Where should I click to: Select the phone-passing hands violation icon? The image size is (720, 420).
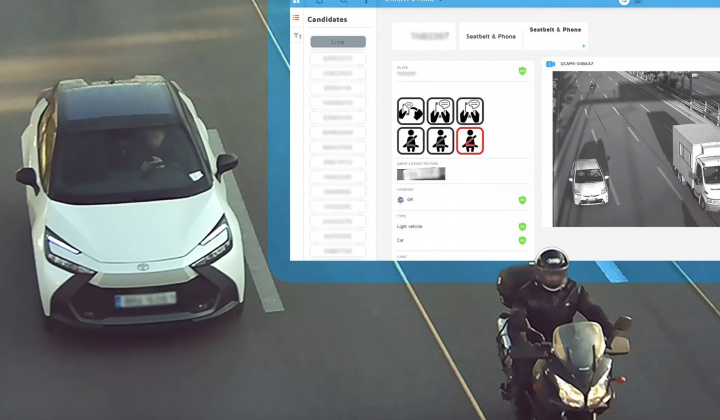(411, 111)
